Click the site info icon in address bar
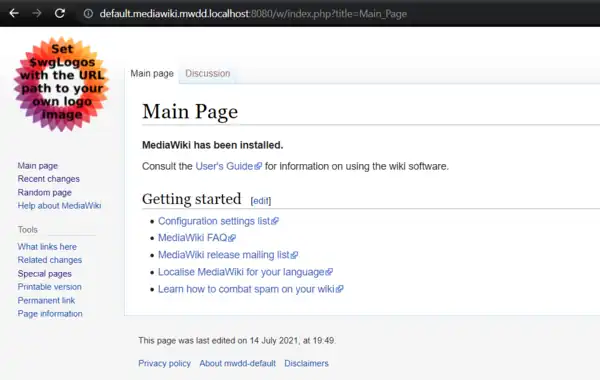This screenshot has height=380, width=600. click(x=88, y=14)
